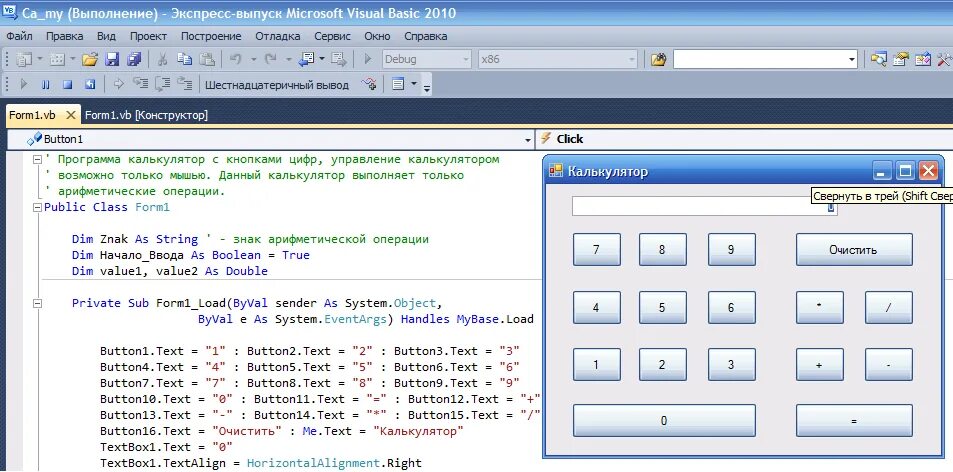The height and width of the screenshot is (472, 953).
Task: Open dropdown arrow next to New Project icon
Action: pos(40,60)
